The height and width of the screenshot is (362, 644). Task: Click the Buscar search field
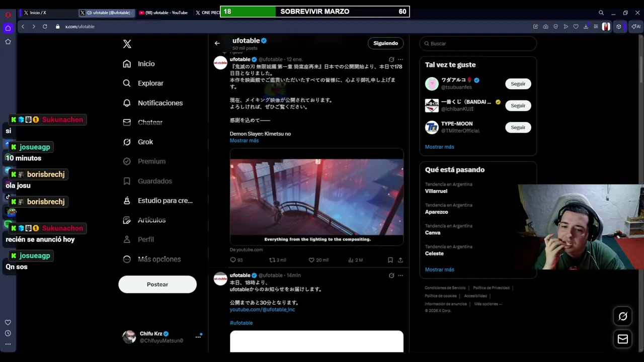(x=478, y=44)
